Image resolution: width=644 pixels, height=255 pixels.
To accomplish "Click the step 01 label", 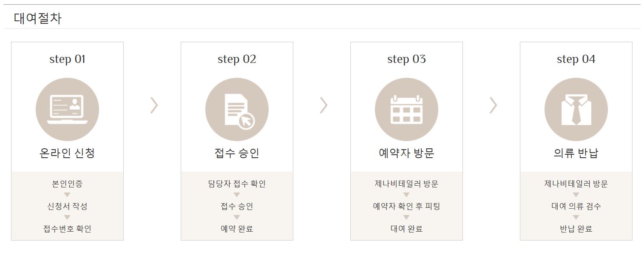I will point(67,59).
